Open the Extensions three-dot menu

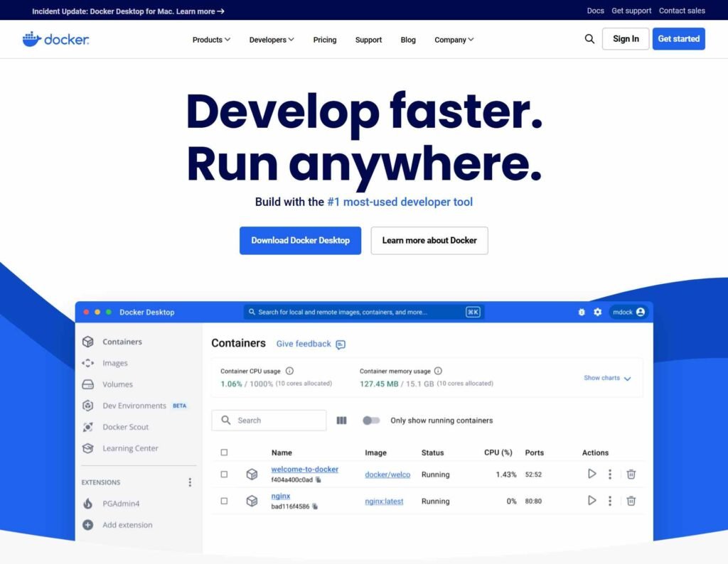click(190, 482)
